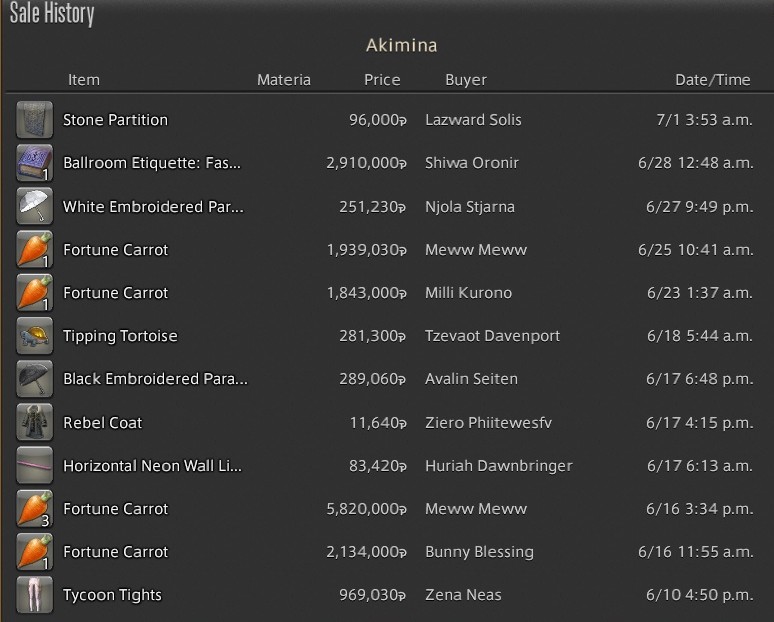Select the Tycoon Tights icon
Image resolution: width=774 pixels, height=622 pixels.
tap(35, 595)
